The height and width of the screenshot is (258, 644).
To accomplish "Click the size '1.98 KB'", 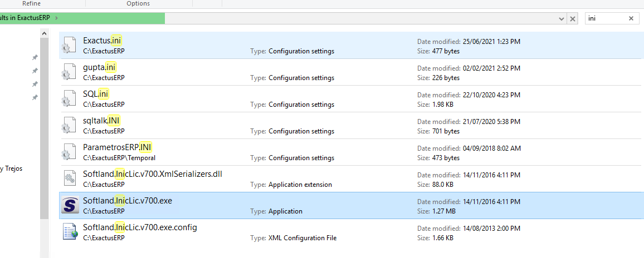I will [443, 105].
